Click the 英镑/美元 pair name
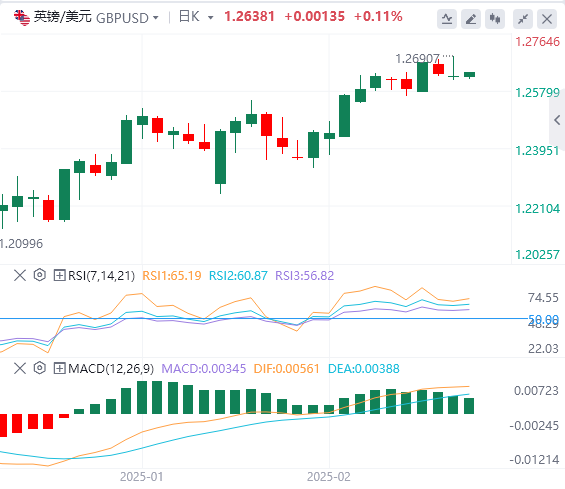This screenshot has width=565, height=489. [63, 17]
